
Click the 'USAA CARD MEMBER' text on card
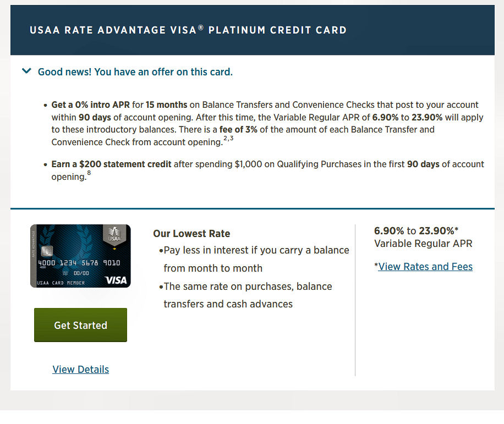pyautogui.click(x=58, y=283)
